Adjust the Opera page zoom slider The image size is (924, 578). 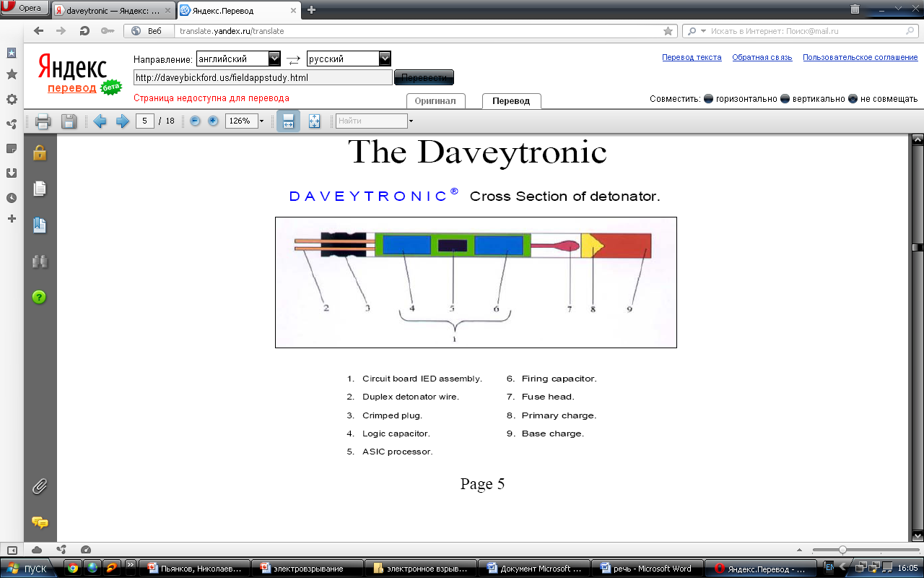tap(842, 550)
